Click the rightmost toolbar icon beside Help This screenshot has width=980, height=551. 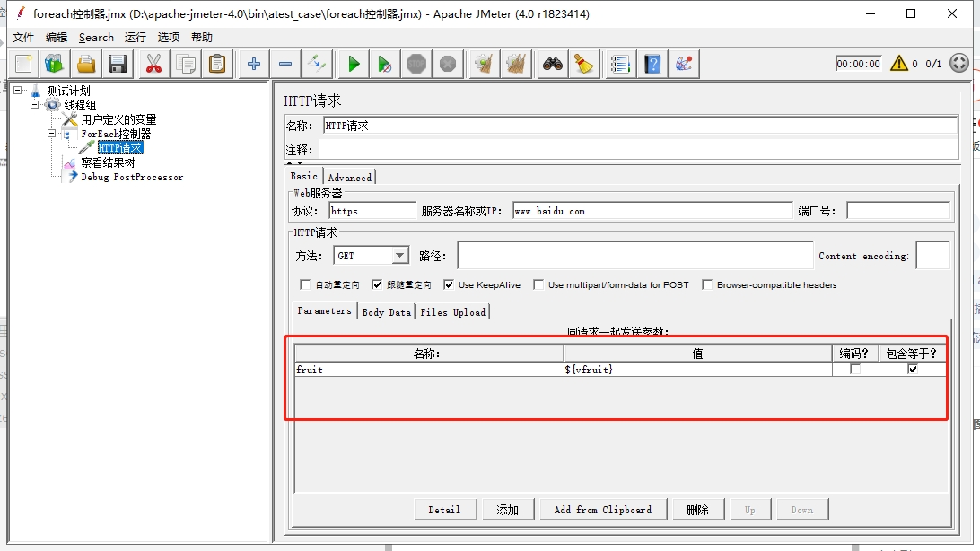coord(683,64)
